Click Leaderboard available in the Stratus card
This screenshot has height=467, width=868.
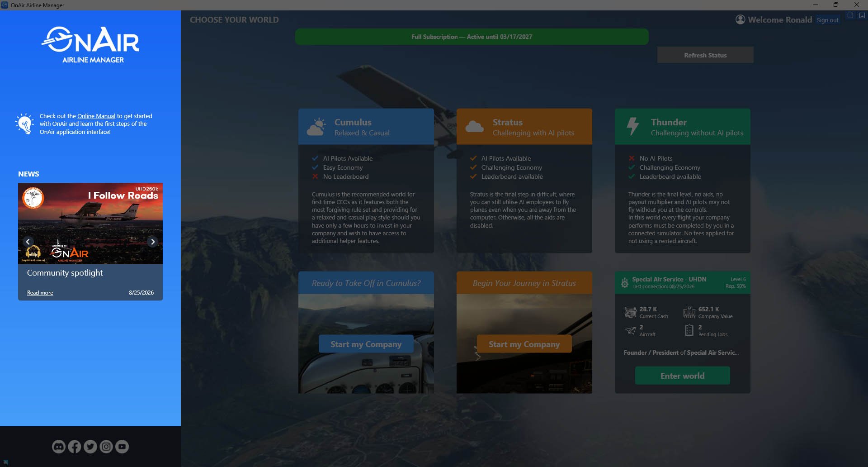[512, 176]
